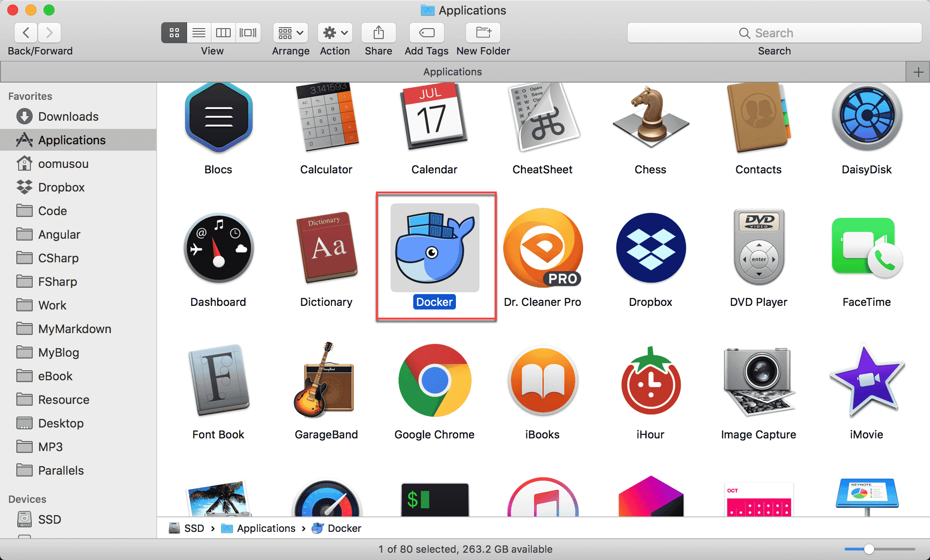This screenshot has height=560, width=930.
Task: Select the Dashboard app icon
Action: coord(218,248)
